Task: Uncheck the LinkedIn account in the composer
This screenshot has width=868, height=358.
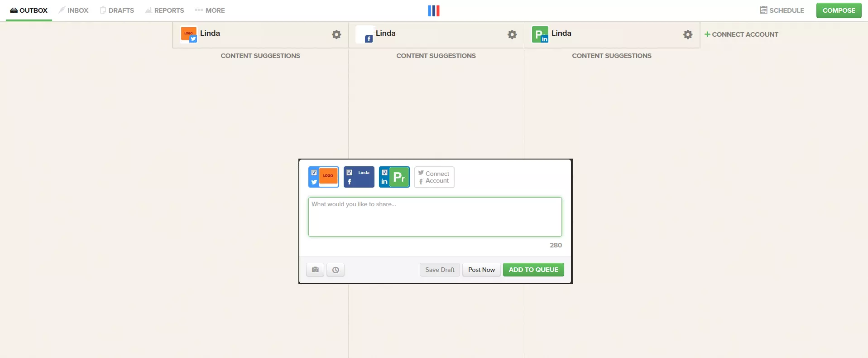Action: coord(384,173)
